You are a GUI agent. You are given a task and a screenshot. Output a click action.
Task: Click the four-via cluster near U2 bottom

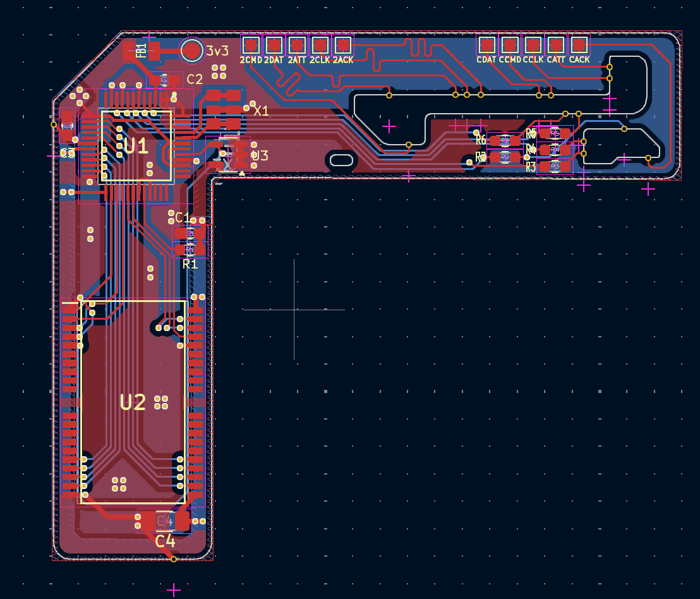pyautogui.click(x=119, y=484)
